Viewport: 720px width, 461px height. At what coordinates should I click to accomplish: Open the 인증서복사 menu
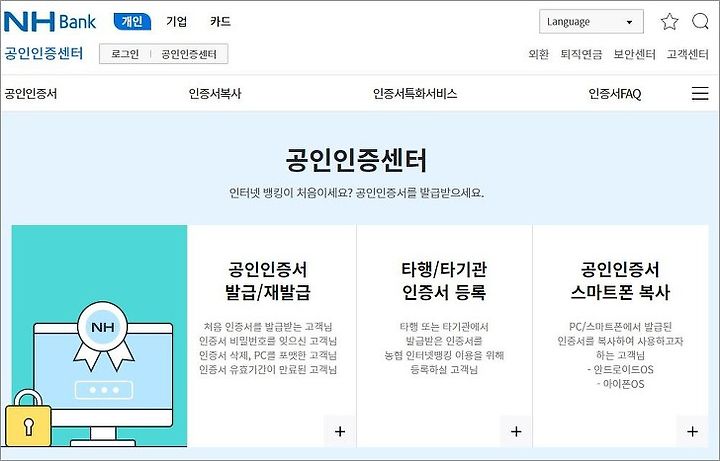(x=215, y=94)
